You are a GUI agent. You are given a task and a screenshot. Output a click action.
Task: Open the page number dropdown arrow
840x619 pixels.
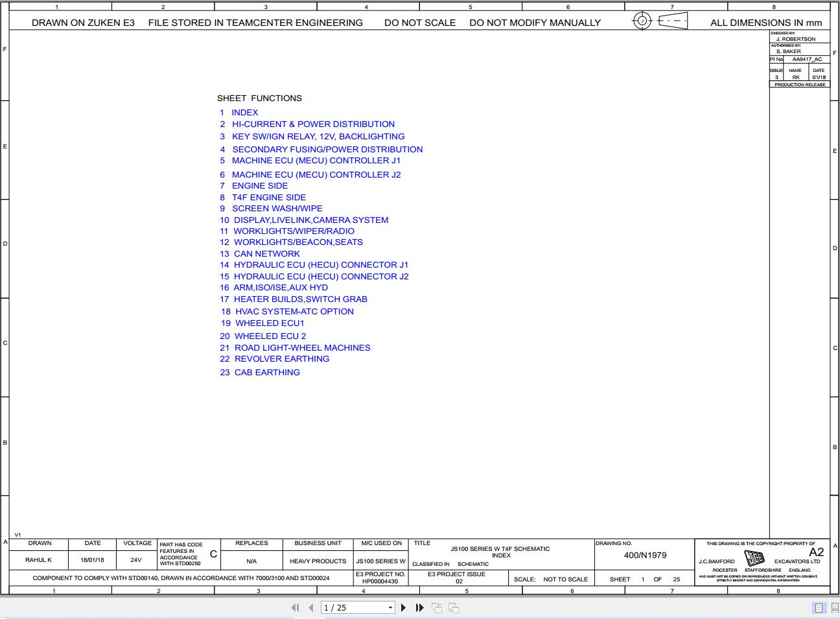tap(390, 607)
